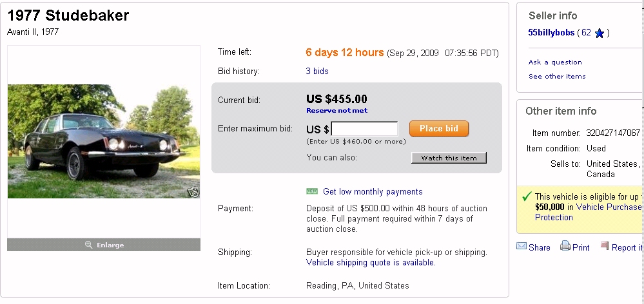The height and width of the screenshot is (304, 644).
Task: Click the Print printer icon
Action: coord(565,246)
